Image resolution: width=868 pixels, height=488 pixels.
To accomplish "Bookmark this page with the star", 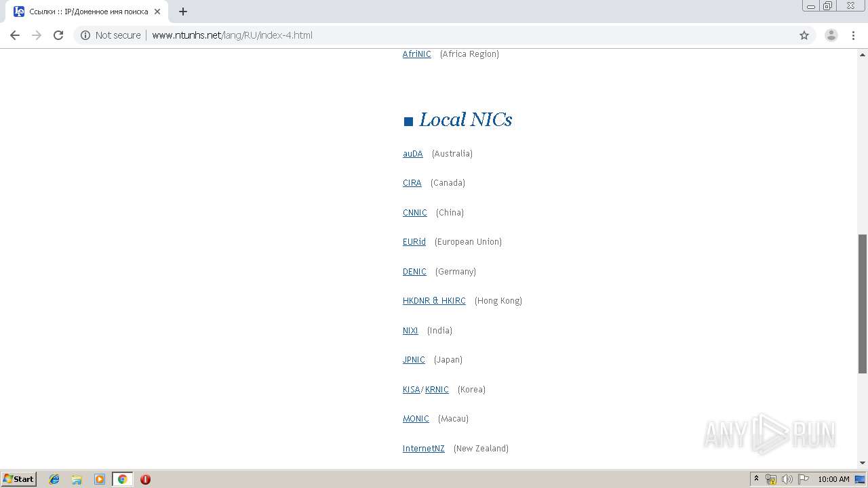I will click(x=804, y=35).
